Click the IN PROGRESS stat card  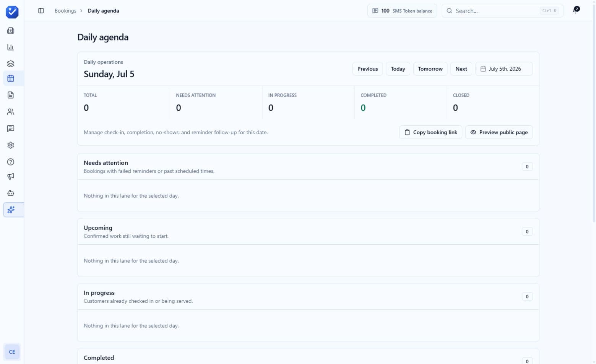click(309, 102)
